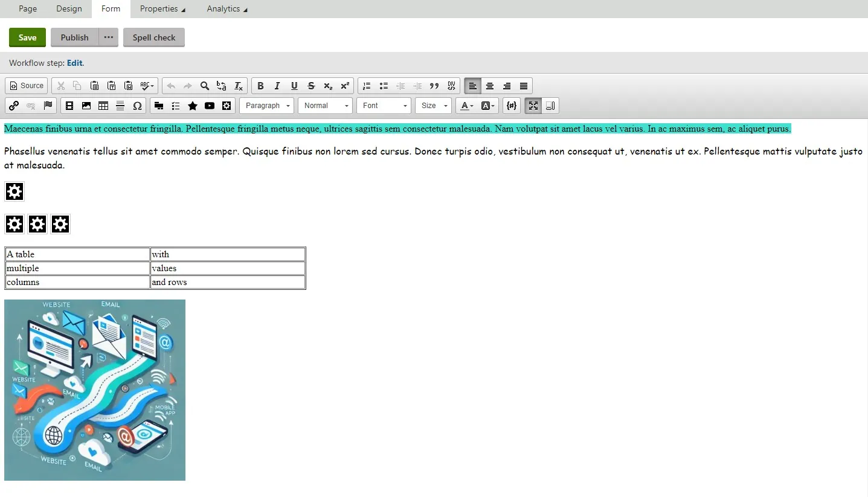868x497 pixels.
Task: Click the Unlink icon
Action: tap(31, 106)
